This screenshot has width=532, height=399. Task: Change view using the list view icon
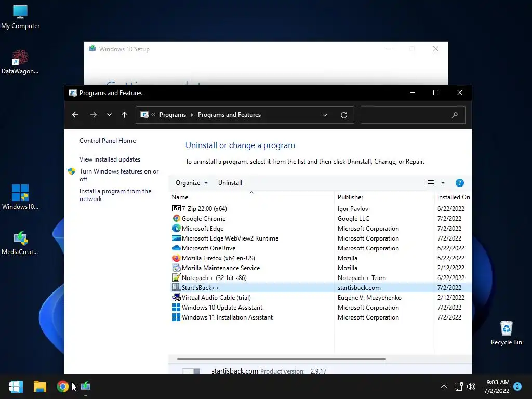(x=431, y=183)
